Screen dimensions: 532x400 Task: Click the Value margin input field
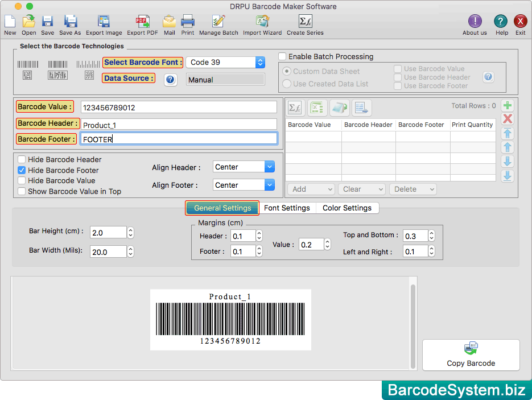311,245
